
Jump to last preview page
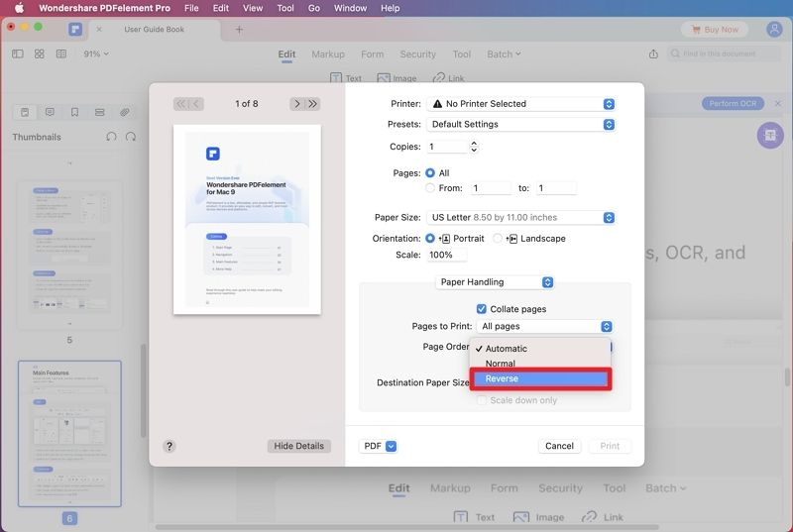tap(313, 104)
